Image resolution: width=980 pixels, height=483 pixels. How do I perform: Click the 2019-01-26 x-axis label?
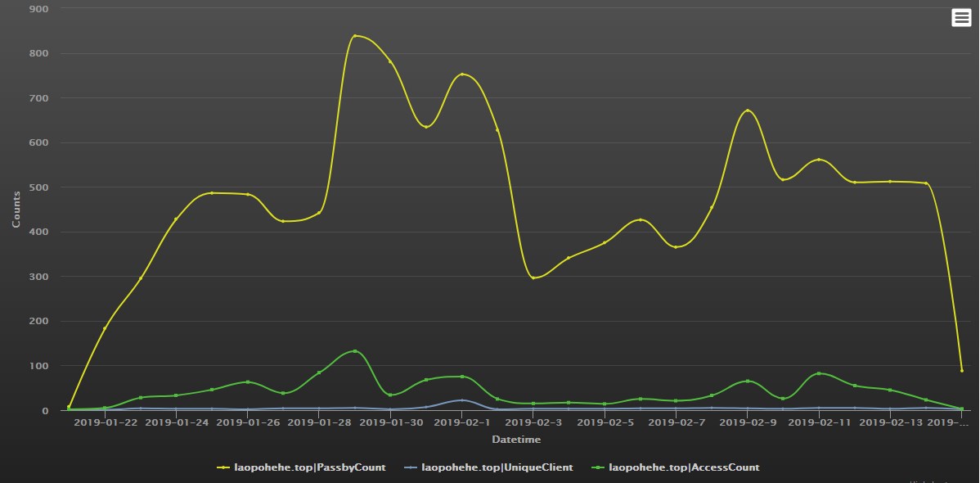[x=247, y=422]
